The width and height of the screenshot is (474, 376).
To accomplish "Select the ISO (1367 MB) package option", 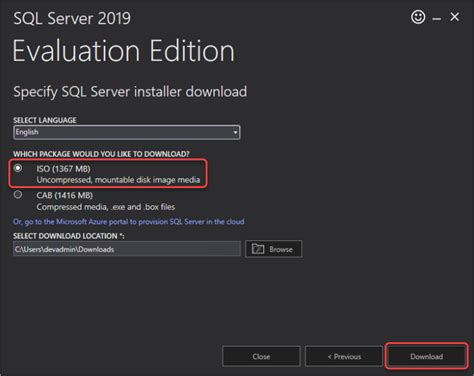I will click(18, 168).
